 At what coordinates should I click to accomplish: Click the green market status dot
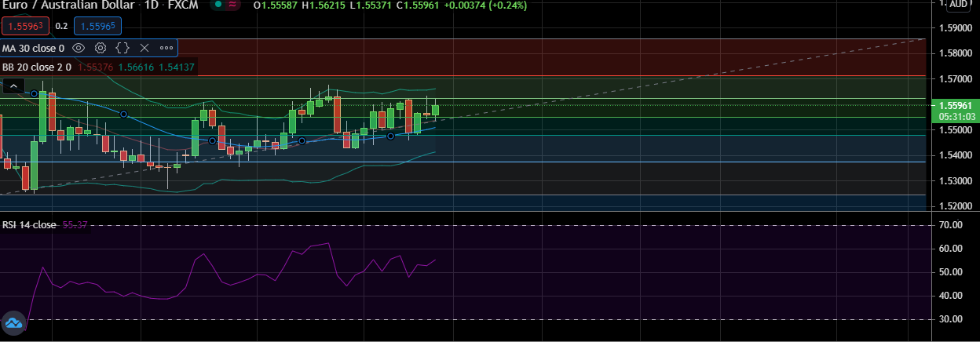coord(217,5)
